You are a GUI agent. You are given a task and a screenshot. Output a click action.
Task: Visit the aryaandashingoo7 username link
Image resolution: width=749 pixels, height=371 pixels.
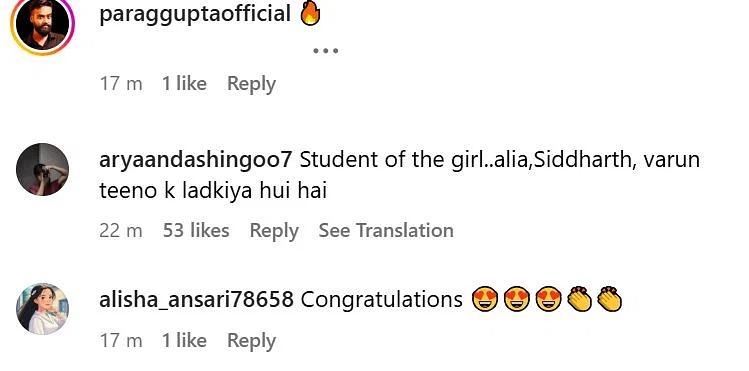point(195,159)
